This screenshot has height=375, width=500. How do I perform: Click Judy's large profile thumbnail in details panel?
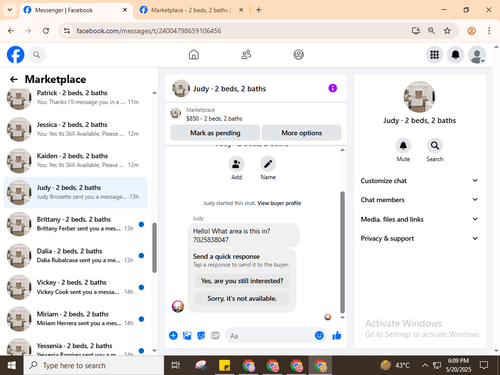(419, 97)
